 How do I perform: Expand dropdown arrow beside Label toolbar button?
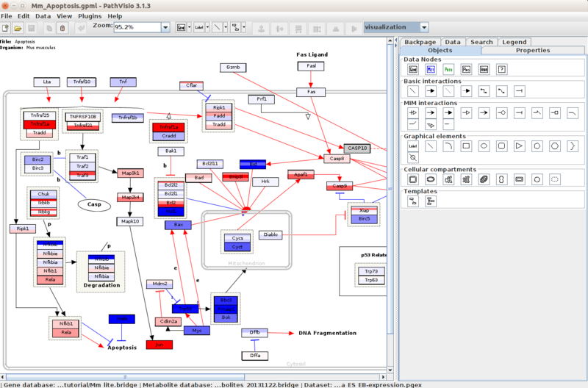(207, 27)
